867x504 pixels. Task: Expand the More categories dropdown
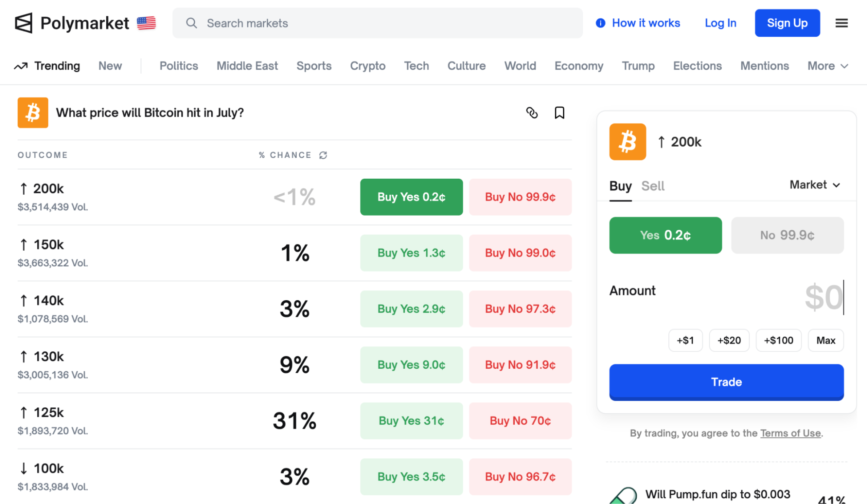coord(828,66)
